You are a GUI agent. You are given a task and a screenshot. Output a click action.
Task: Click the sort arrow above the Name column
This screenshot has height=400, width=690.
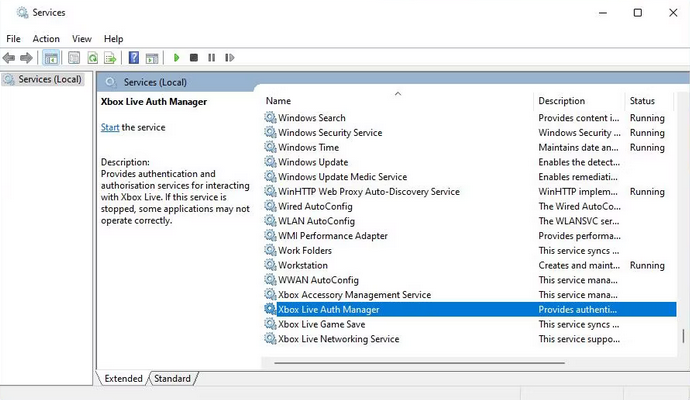pyautogui.click(x=398, y=93)
